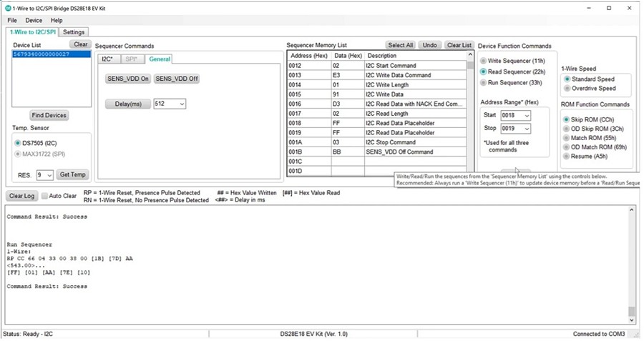
Task: Click the Clear Log button
Action: click(21, 196)
